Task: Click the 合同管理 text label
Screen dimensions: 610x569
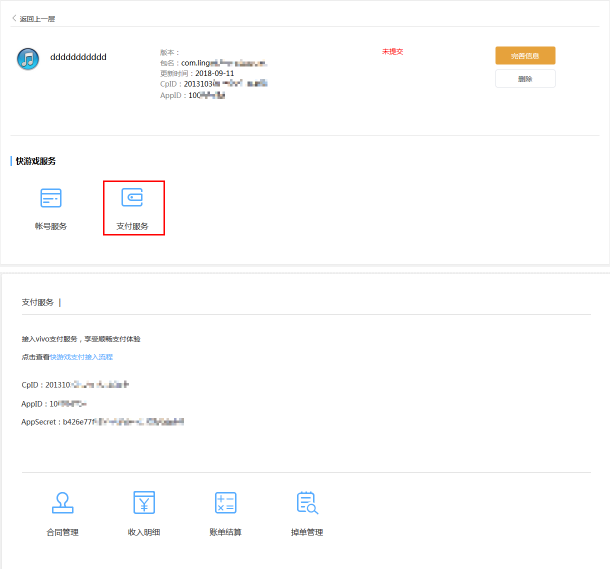Action: pos(62,532)
